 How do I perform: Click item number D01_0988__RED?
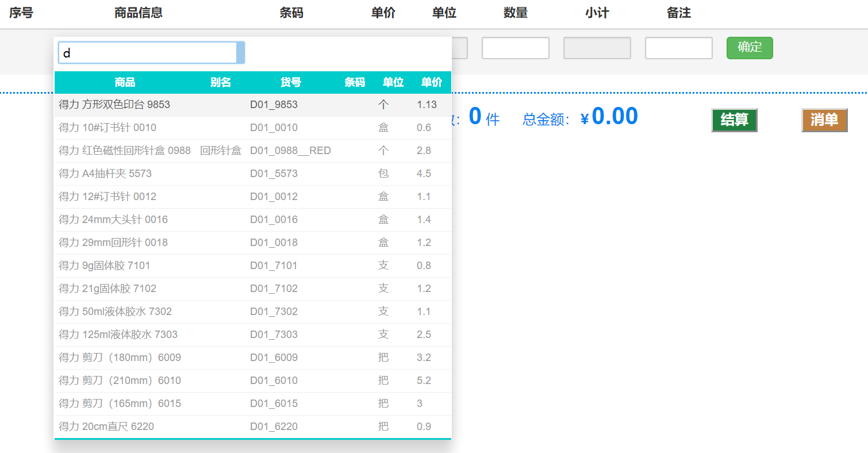(290, 151)
